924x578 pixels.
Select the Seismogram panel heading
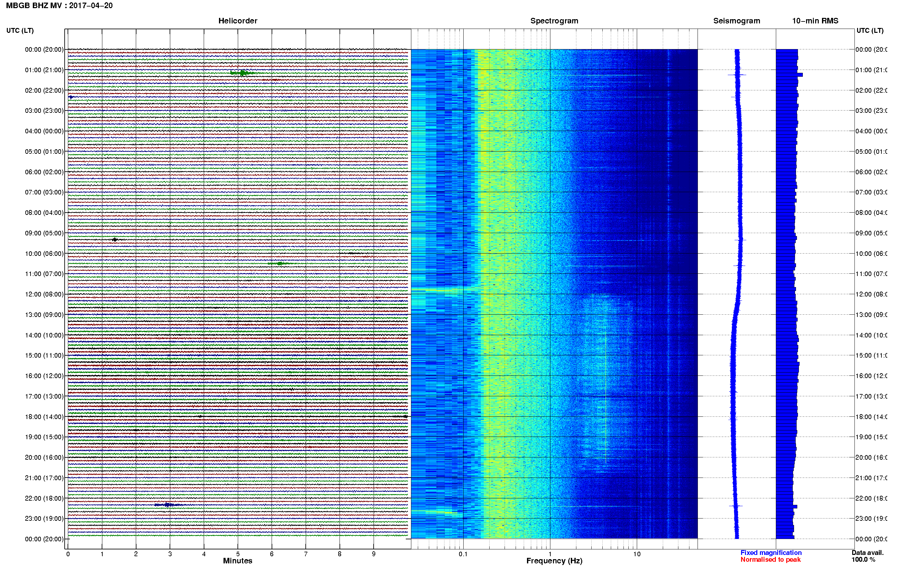coord(737,21)
